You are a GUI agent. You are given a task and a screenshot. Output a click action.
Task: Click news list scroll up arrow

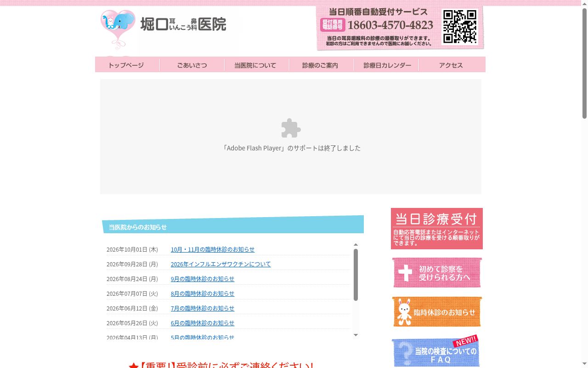click(x=356, y=245)
